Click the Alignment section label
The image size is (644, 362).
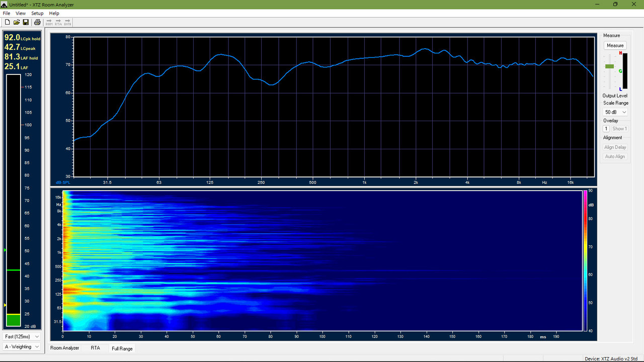[x=612, y=138]
